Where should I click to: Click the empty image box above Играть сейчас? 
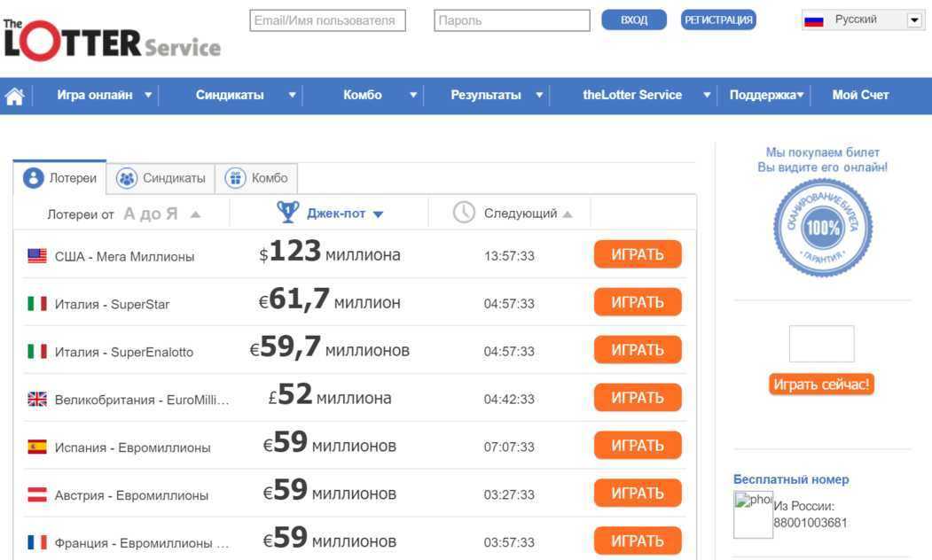coord(821,344)
